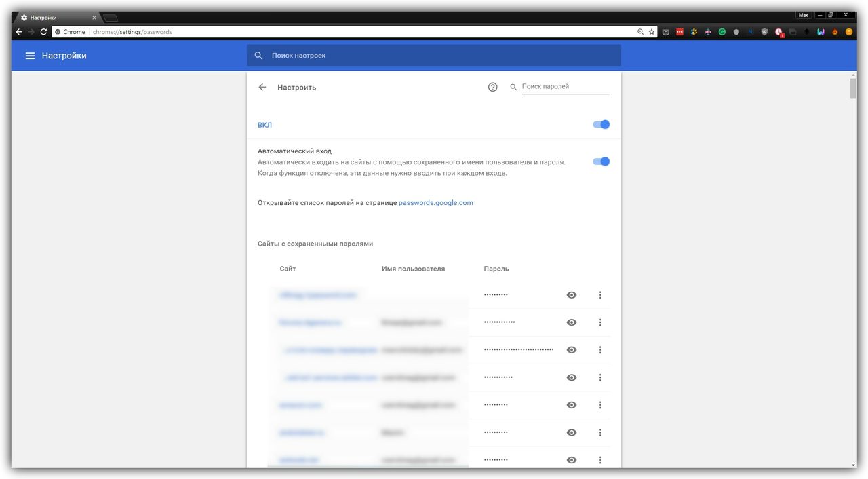This screenshot has width=868, height=479.
Task: Click the search icon in Поиск настроек bar
Action: (x=258, y=56)
